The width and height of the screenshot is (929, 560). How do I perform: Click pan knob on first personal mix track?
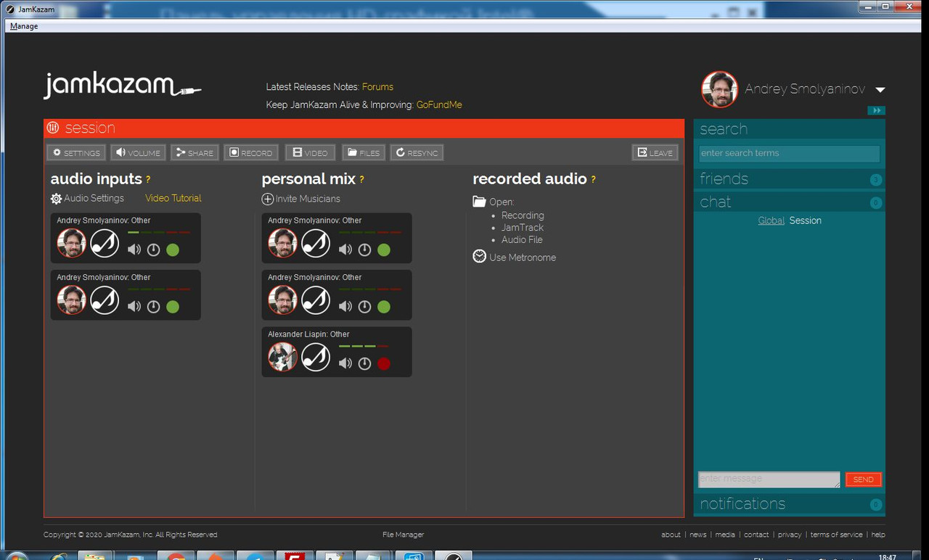coord(364,250)
